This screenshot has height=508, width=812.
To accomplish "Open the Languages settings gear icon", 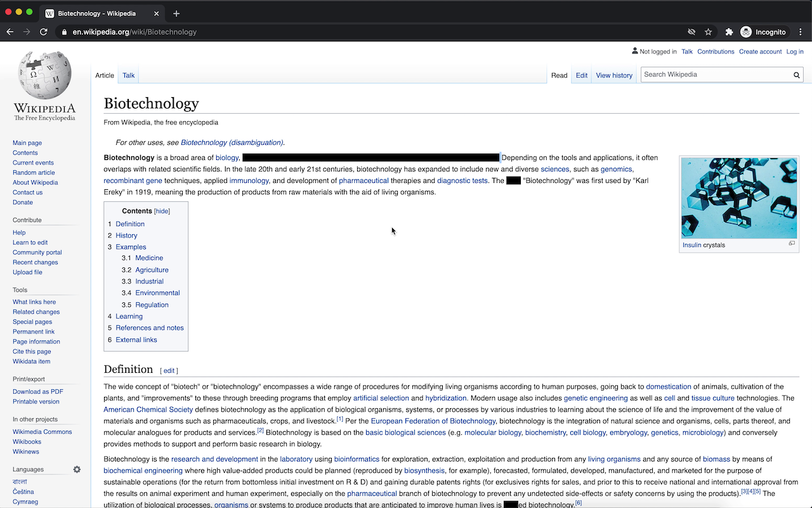I will [77, 469].
